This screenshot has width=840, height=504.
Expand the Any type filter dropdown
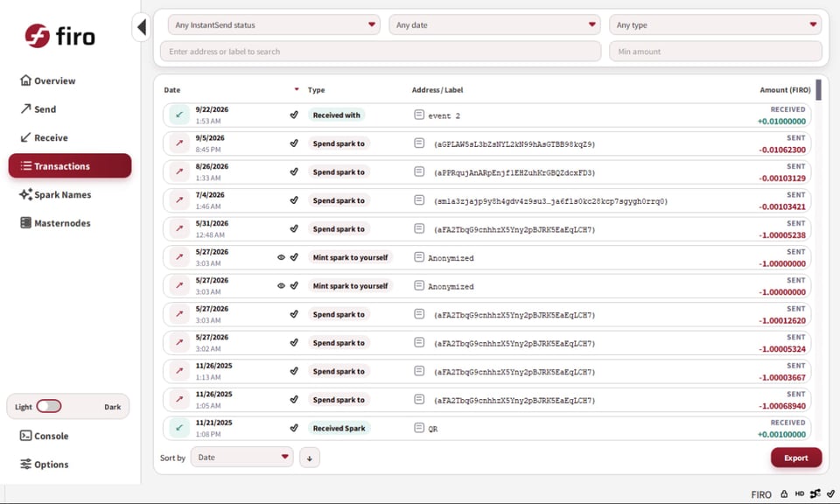[x=715, y=24]
